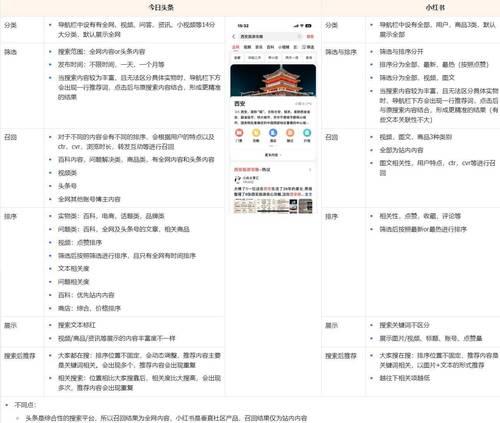Screen dimensions: 500x423
Task: Click the bullet 越往下相关项越低
Action: (405, 378)
